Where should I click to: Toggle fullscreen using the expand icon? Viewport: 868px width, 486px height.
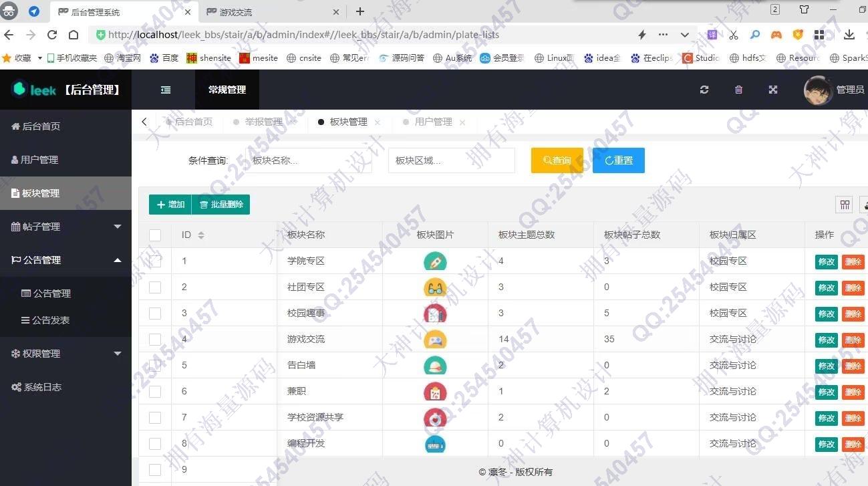pos(773,90)
